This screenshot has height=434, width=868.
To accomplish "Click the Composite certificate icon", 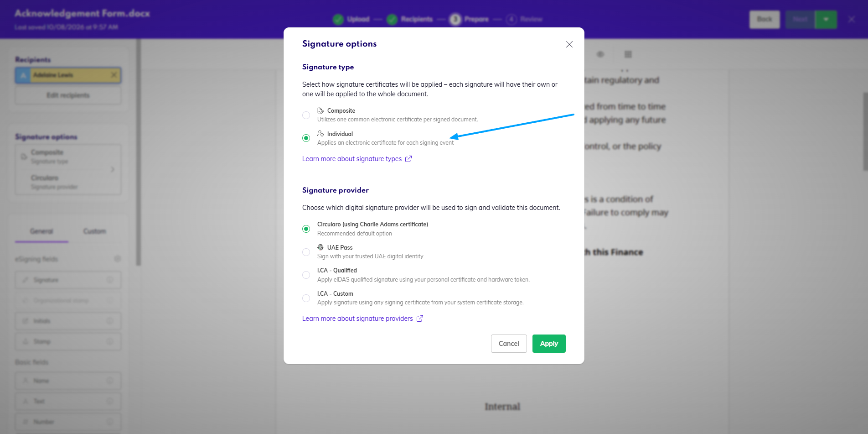I will [320, 110].
